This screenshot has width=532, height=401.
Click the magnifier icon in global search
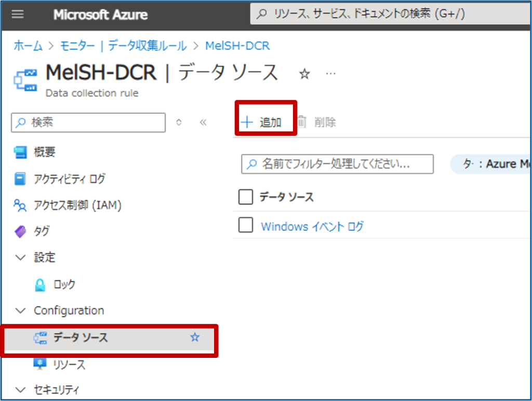(262, 14)
